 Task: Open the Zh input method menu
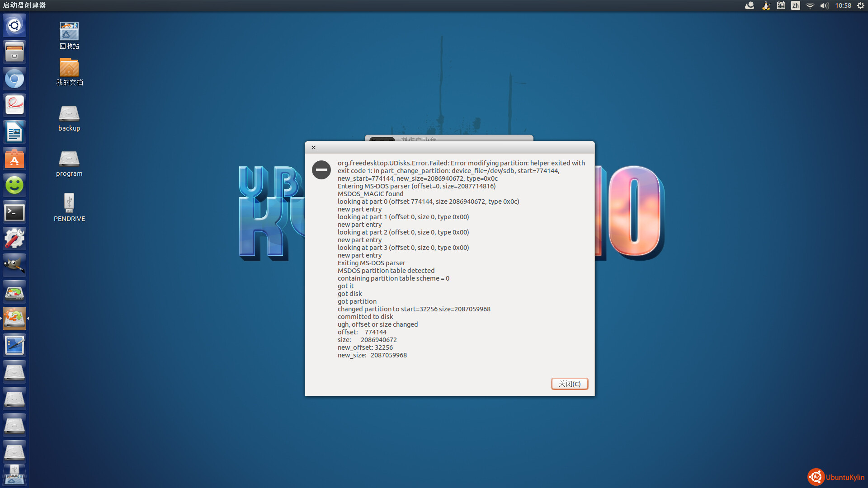coord(796,5)
